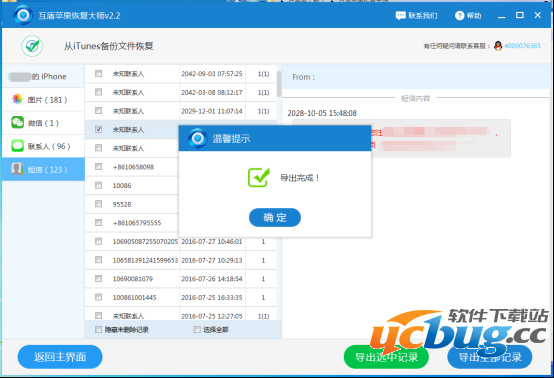
Task: Click 导出全部记录 export all button
Action: (490, 357)
